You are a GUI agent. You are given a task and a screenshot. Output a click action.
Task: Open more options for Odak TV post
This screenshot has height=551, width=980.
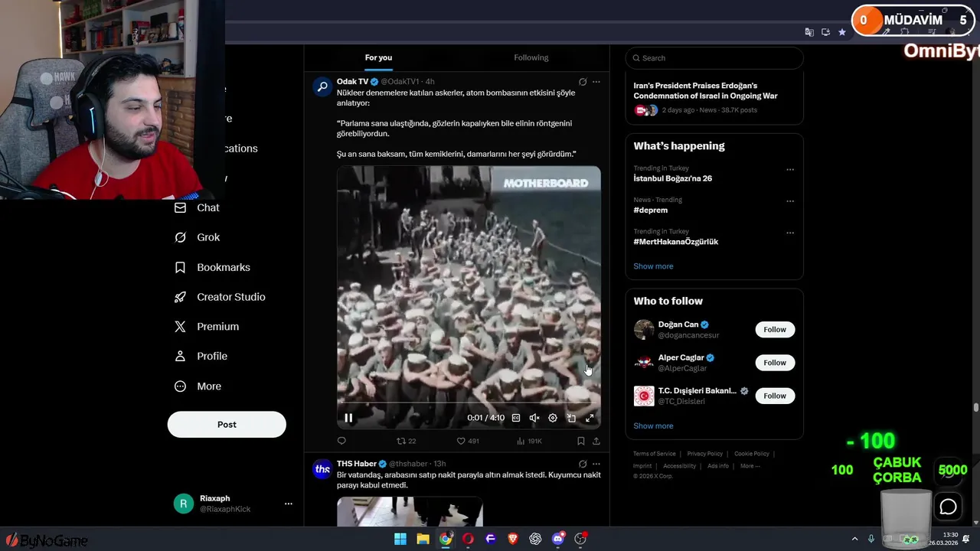pos(596,81)
